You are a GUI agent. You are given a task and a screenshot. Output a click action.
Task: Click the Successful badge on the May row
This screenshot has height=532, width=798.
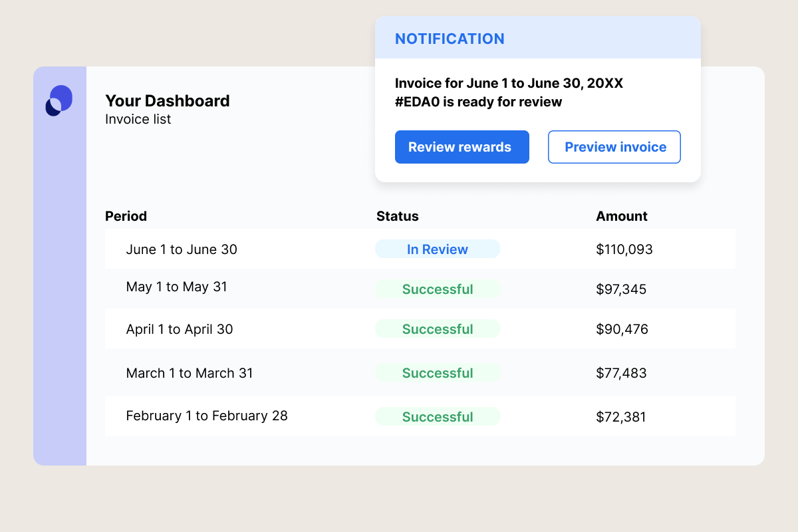pos(437,289)
